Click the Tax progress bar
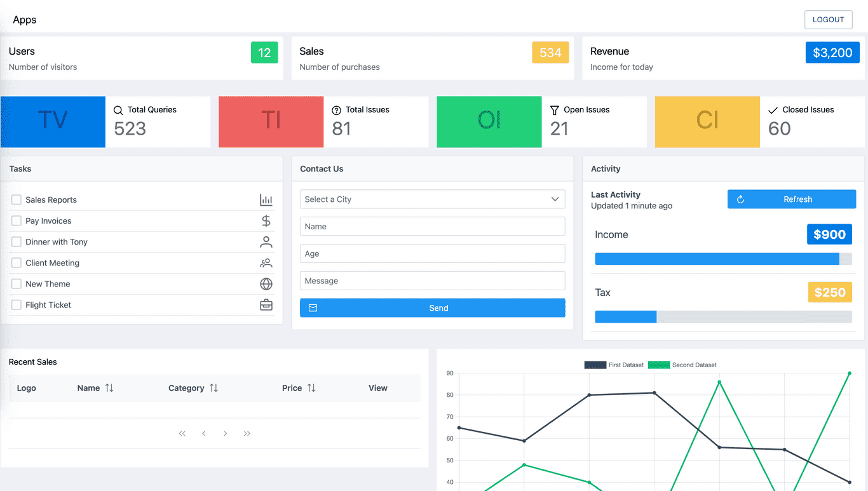This screenshot has height=491, width=868. click(x=723, y=317)
